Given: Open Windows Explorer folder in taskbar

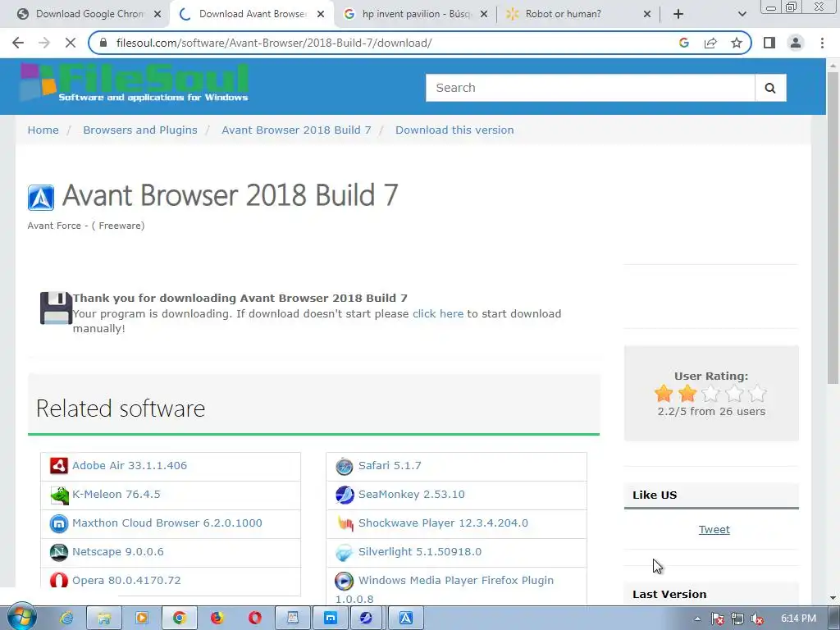Looking at the screenshot, I should [104, 619].
